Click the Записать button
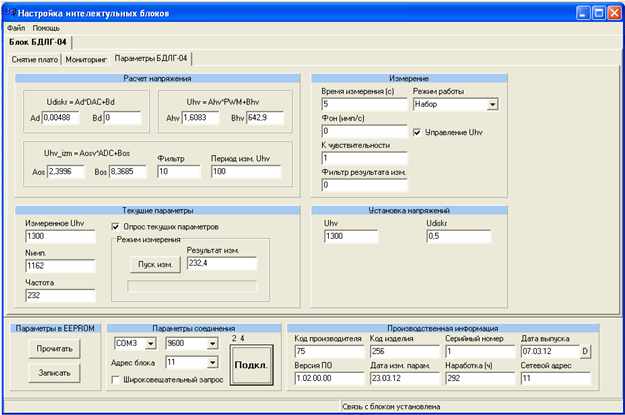Screen dimensions: 625x415 point(55,373)
